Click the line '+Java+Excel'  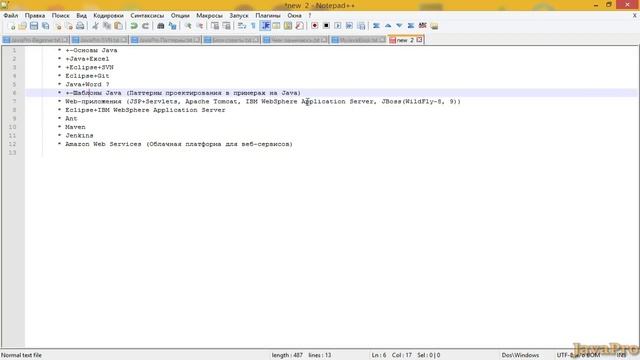click(x=87, y=59)
